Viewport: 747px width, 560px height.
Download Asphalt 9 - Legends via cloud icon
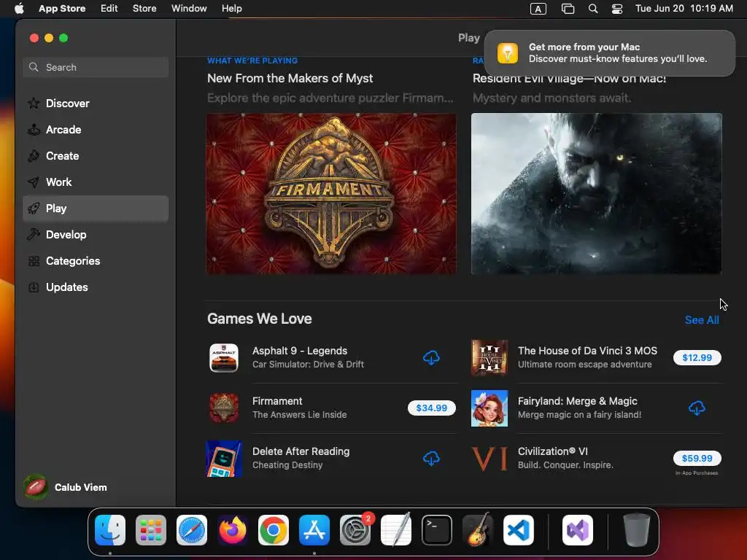coord(431,357)
